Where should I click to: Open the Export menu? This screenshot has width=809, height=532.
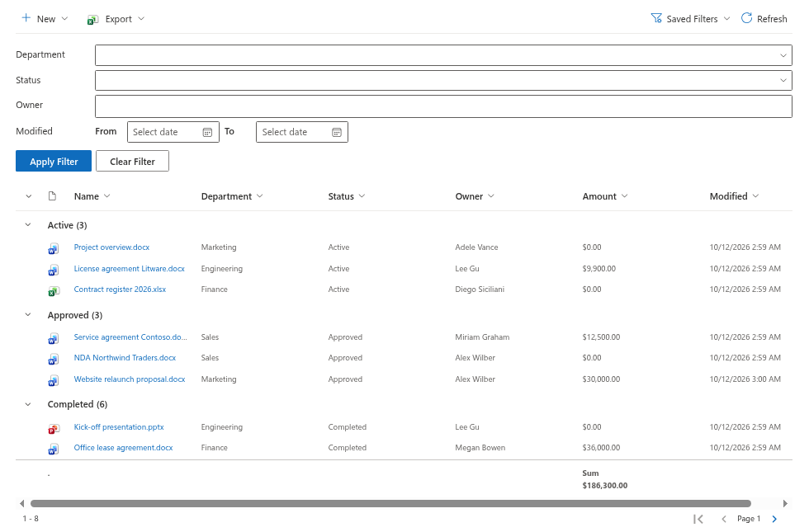(x=116, y=19)
